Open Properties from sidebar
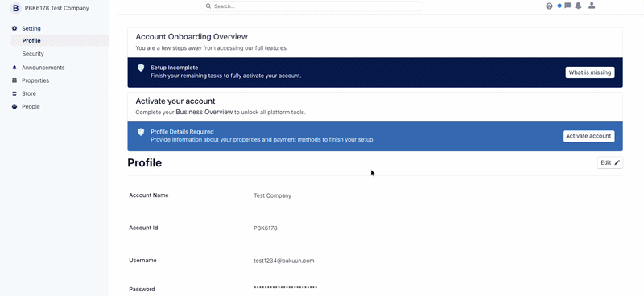Screen dimensions: 644x296 click(x=35, y=80)
